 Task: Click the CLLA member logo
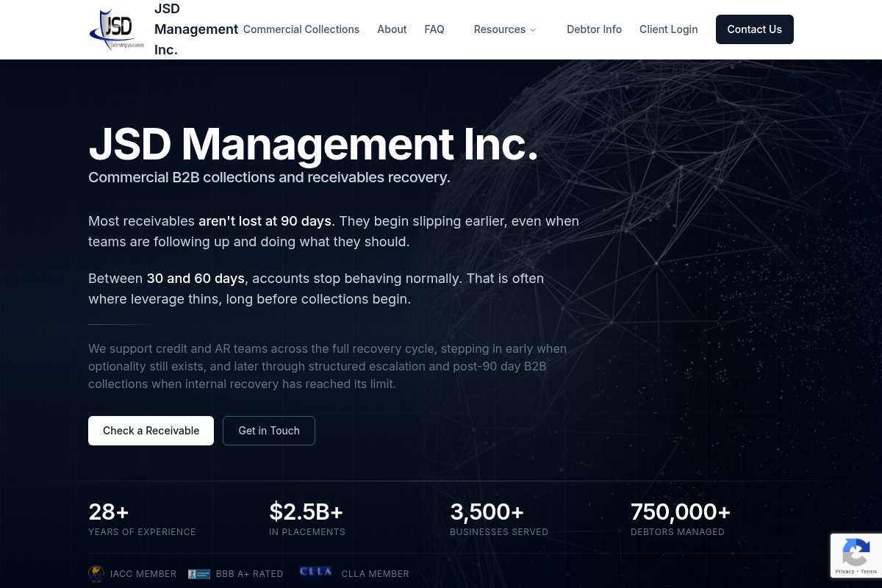click(x=316, y=572)
